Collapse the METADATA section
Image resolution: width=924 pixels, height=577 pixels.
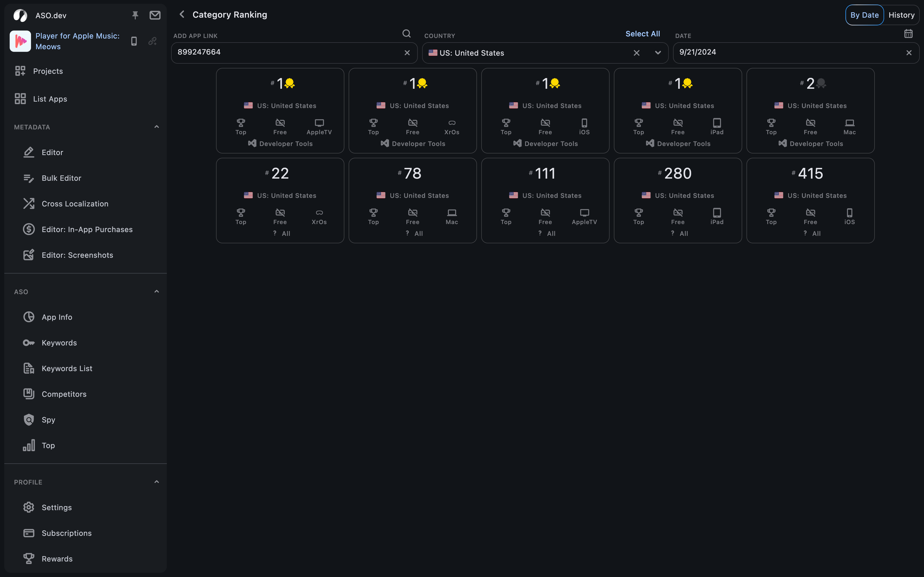pyautogui.click(x=156, y=127)
